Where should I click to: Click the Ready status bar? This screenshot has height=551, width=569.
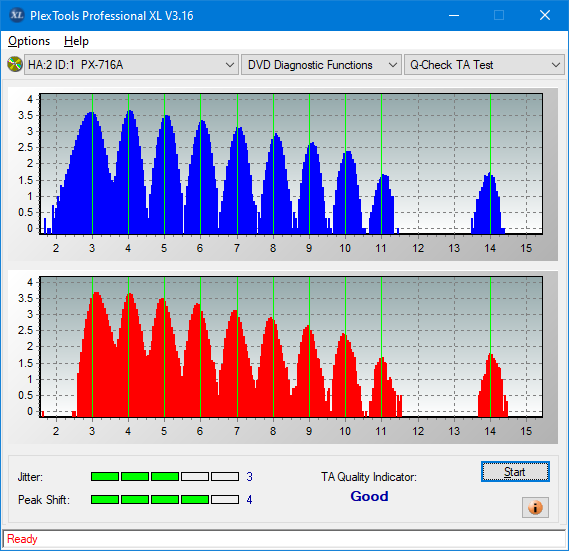tap(284, 539)
